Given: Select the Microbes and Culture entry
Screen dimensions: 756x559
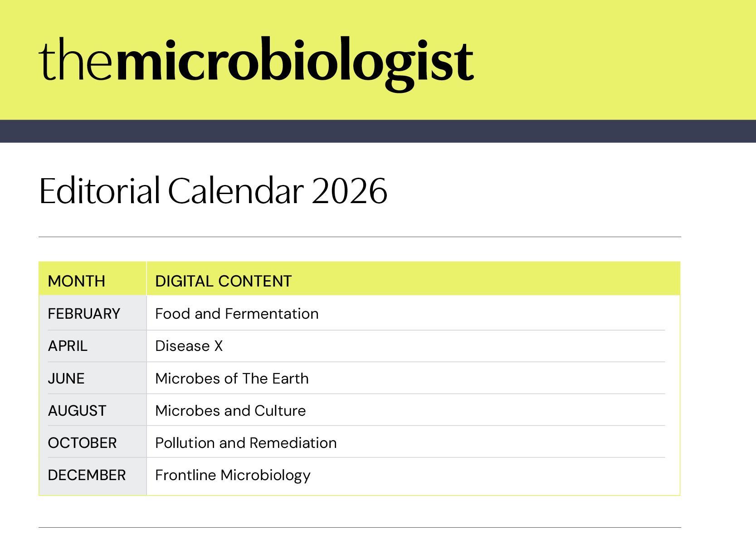Looking at the screenshot, I should [230, 411].
